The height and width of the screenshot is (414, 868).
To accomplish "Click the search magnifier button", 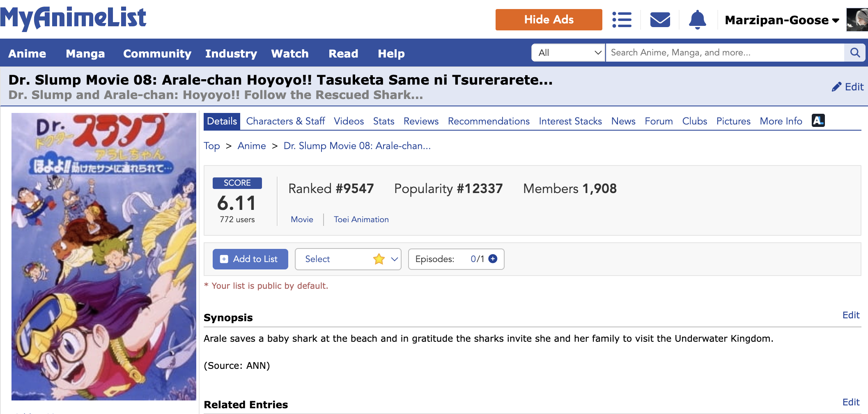I will [855, 53].
